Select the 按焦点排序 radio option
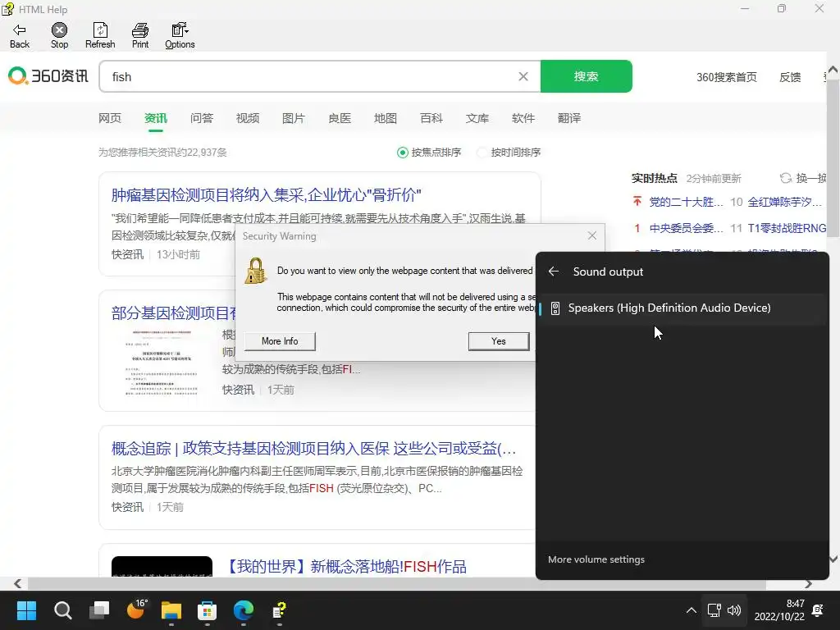 (x=402, y=153)
